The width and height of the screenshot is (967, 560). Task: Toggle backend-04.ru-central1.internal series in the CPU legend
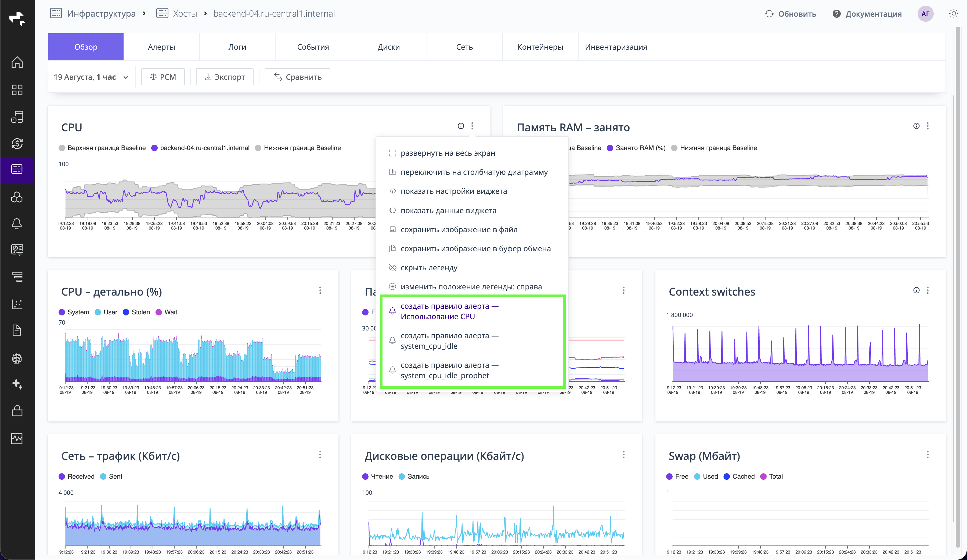[200, 148]
